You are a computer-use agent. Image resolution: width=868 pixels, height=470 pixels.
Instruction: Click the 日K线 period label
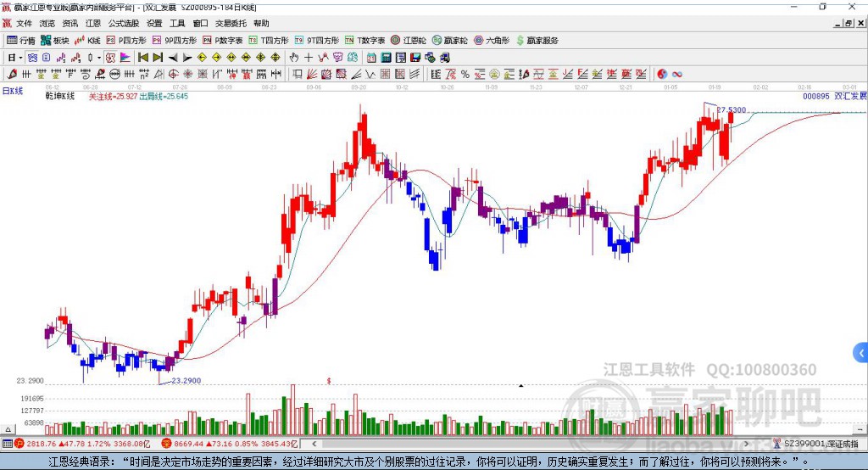point(13,91)
